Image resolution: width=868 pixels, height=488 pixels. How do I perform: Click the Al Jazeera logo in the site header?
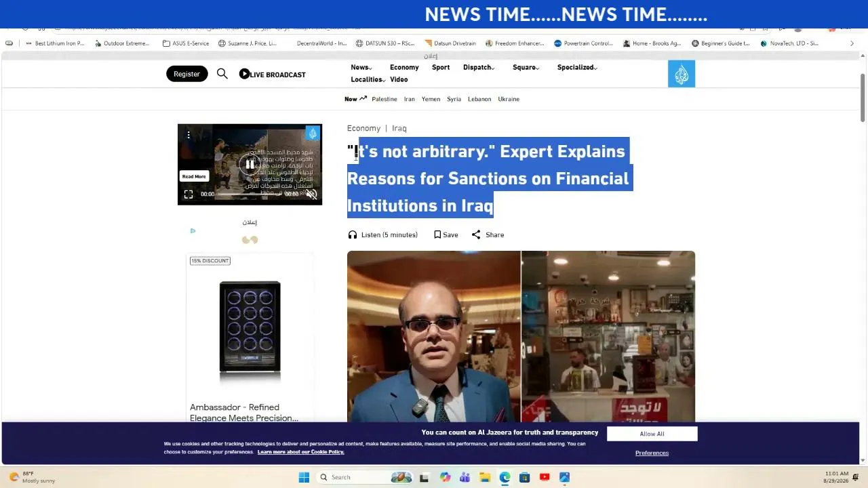(682, 74)
